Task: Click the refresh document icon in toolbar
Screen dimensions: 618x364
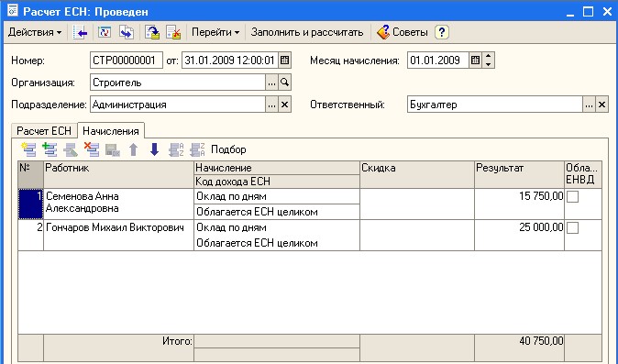Action: point(105,33)
